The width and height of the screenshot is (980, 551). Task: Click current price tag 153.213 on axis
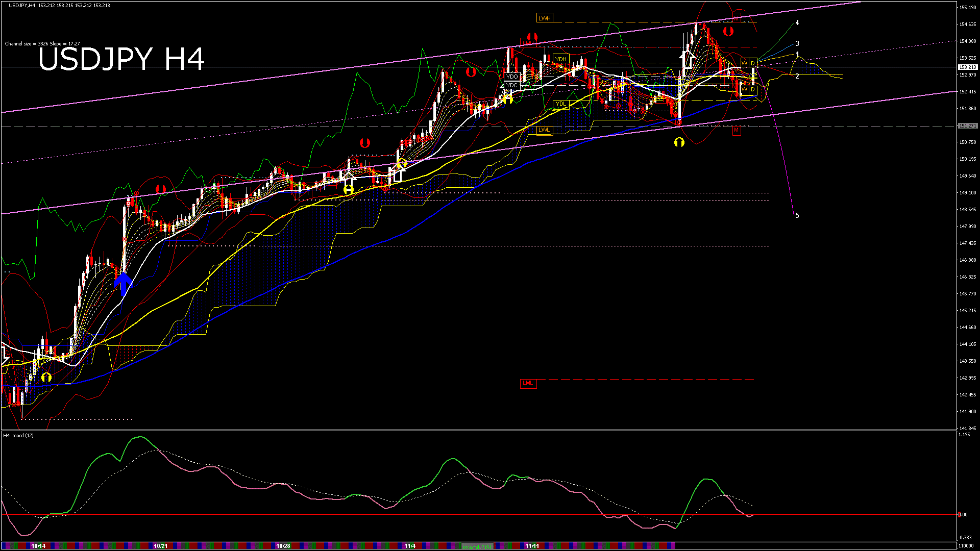click(967, 67)
